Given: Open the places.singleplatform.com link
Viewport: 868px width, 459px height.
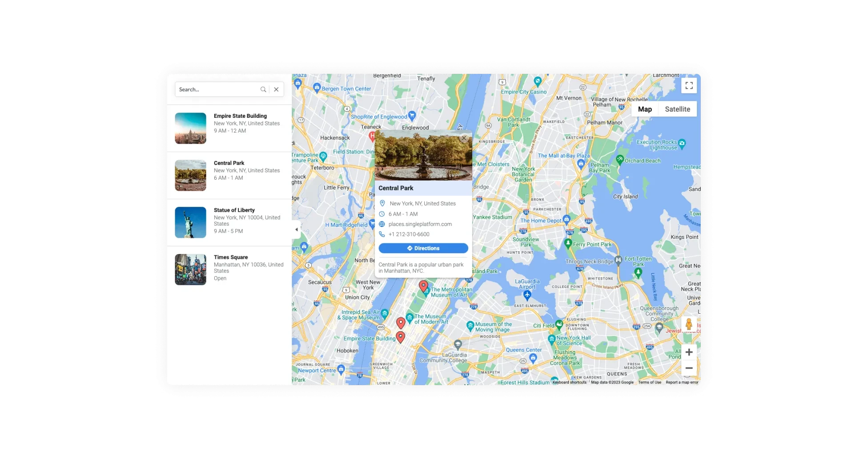Looking at the screenshot, I should click(420, 224).
